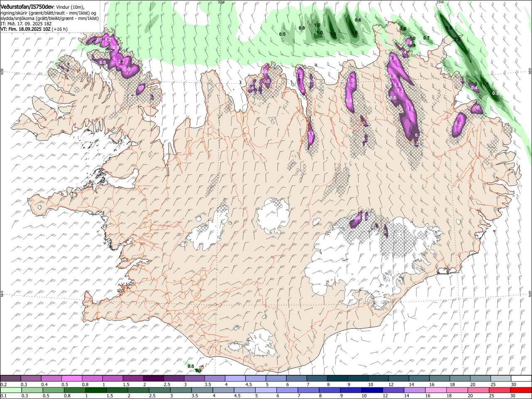Viewport: 532px width, 399px height.
Task: Click the 20W longitude label
Action: coord(221,2)
